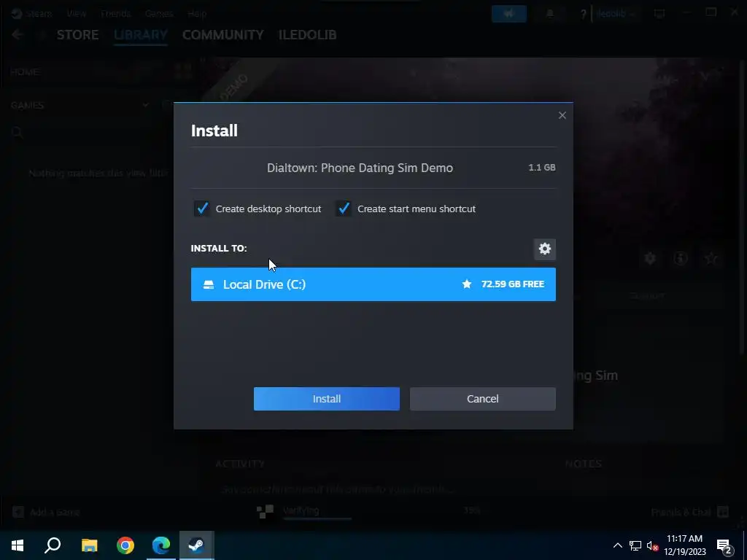The image size is (747, 560).
Task: Add game to favorites star icon
Action: point(711,259)
